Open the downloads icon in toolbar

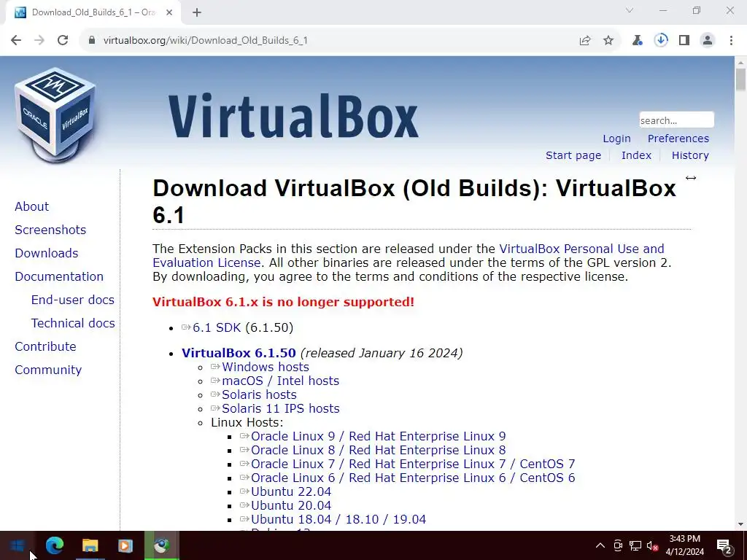tap(661, 41)
